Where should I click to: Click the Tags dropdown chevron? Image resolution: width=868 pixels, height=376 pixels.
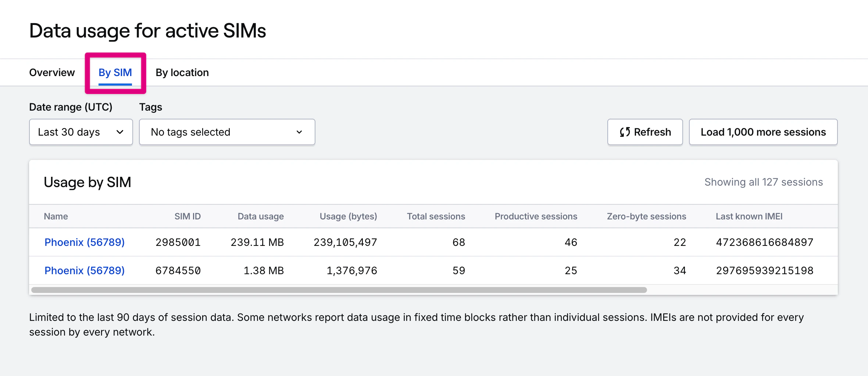(299, 132)
